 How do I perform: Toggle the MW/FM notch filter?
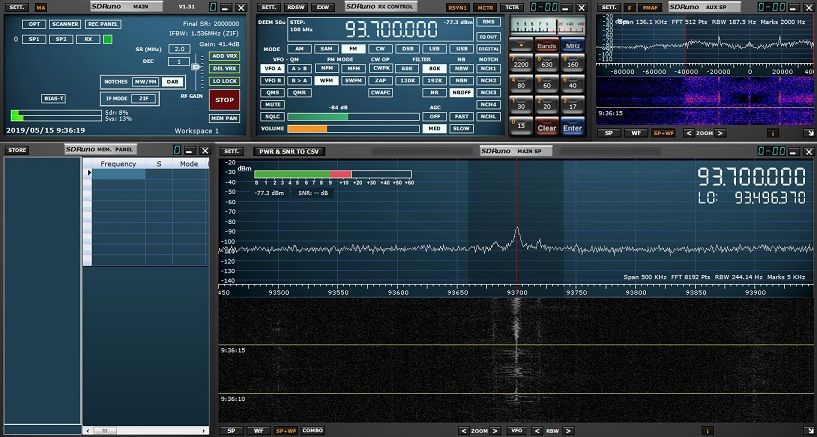pos(145,82)
